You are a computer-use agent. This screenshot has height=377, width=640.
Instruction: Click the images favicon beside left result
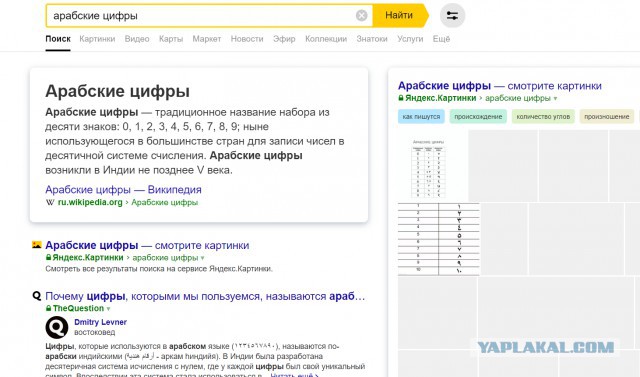coord(37,245)
